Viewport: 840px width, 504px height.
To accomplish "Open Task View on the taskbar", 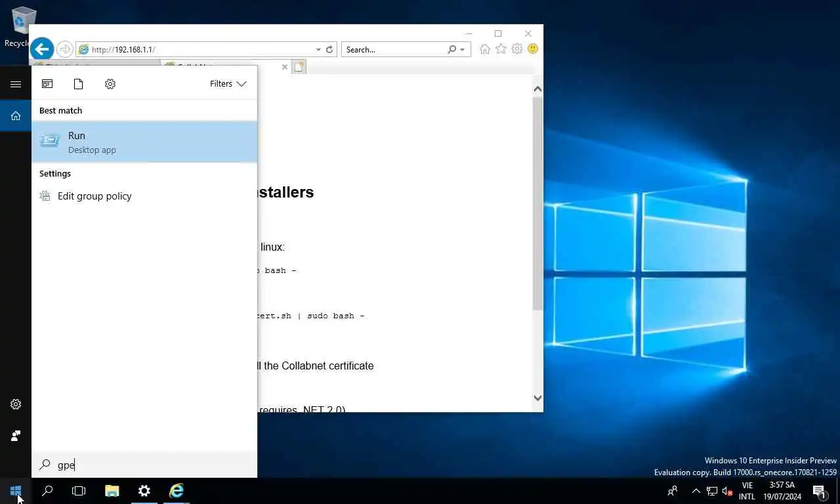I will coord(79,491).
